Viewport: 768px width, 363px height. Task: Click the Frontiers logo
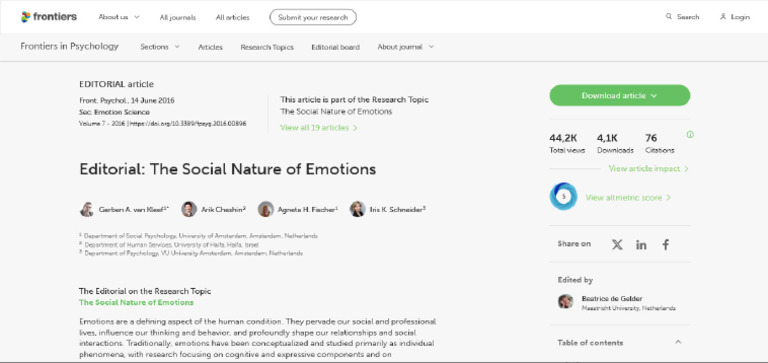point(48,17)
